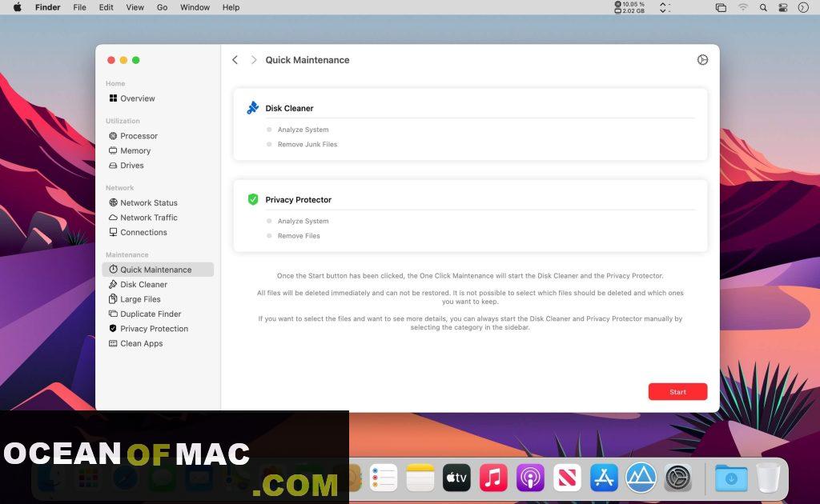
Task: Go back with the left chevron
Action: 235,60
